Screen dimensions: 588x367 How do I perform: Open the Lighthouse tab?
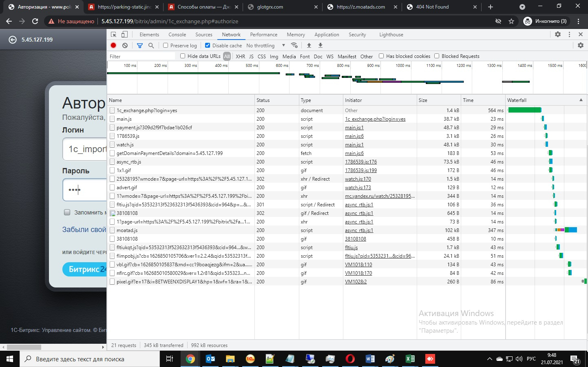click(x=391, y=35)
